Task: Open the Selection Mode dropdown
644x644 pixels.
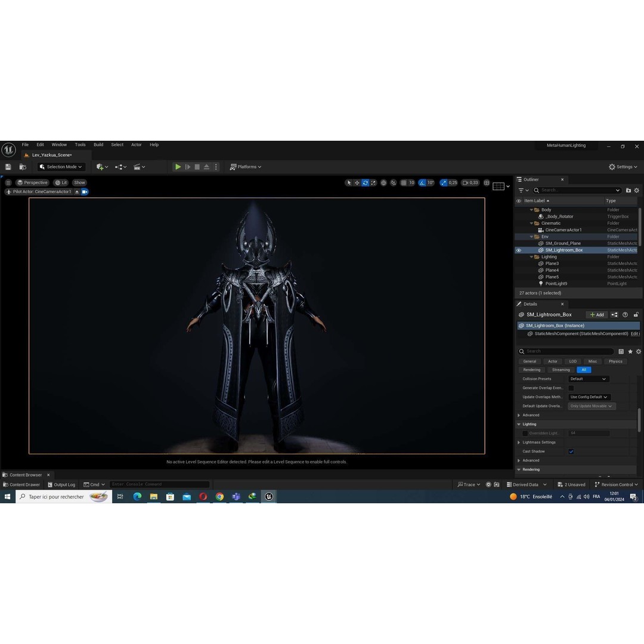Action: coord(61,167)
